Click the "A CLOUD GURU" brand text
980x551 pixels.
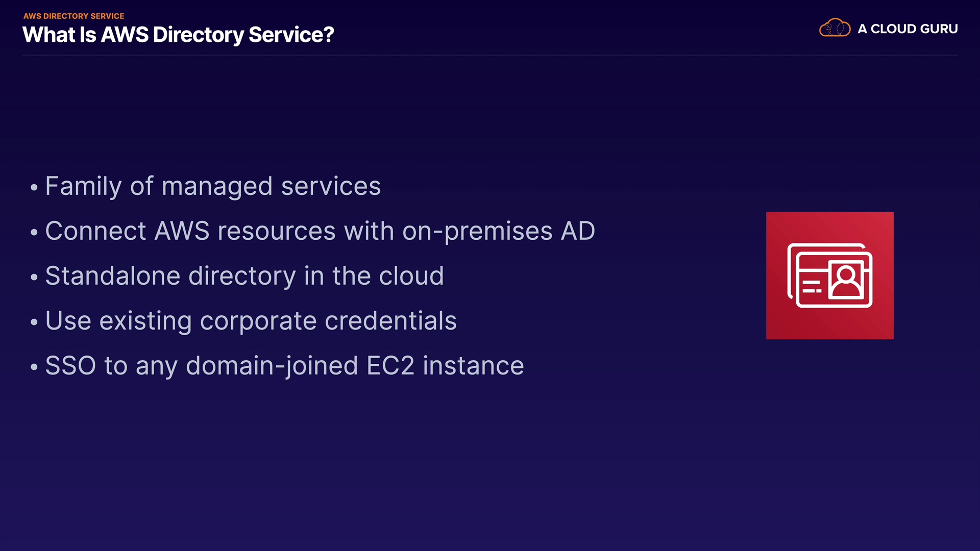click(x=908, y=29)
